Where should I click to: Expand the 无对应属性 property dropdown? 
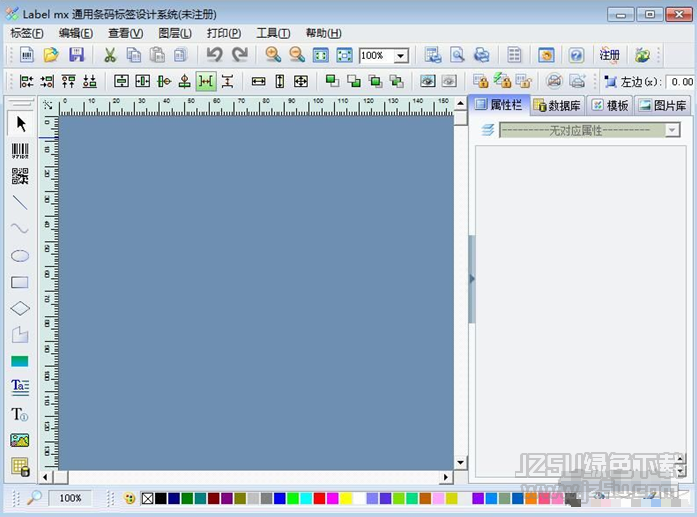pos(672,130)
